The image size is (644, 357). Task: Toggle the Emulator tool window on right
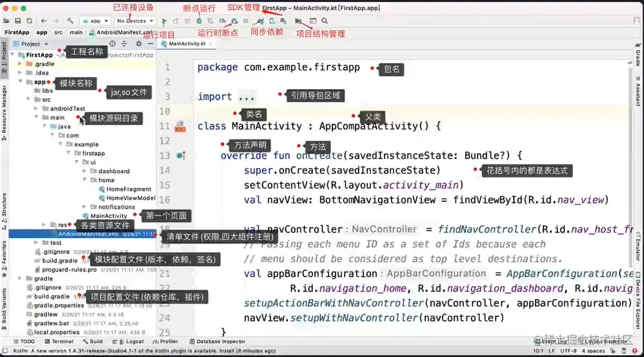637,246
